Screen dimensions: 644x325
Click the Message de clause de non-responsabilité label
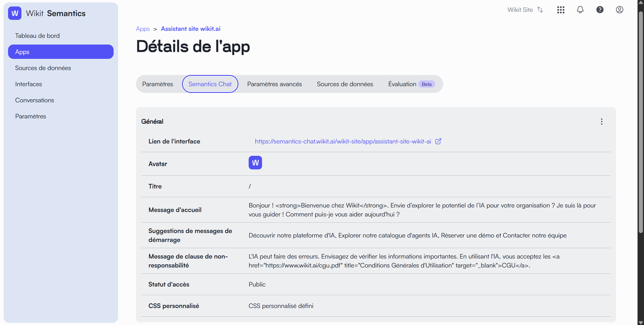point(188,261)
